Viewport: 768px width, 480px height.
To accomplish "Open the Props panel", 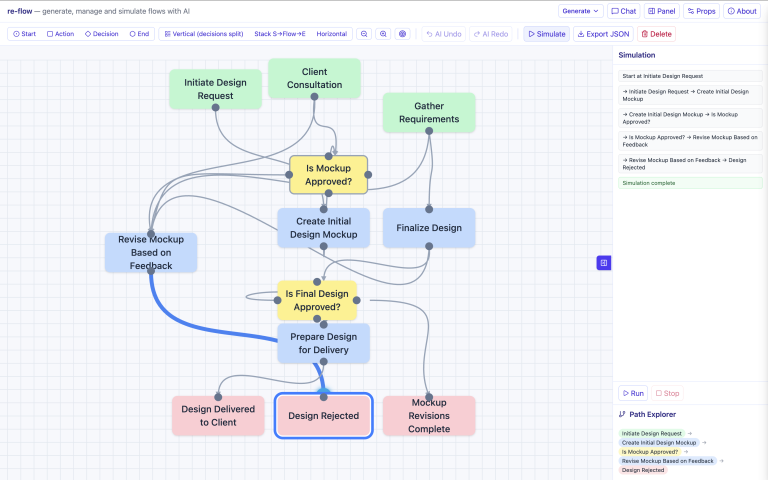I will click(701, 11).
